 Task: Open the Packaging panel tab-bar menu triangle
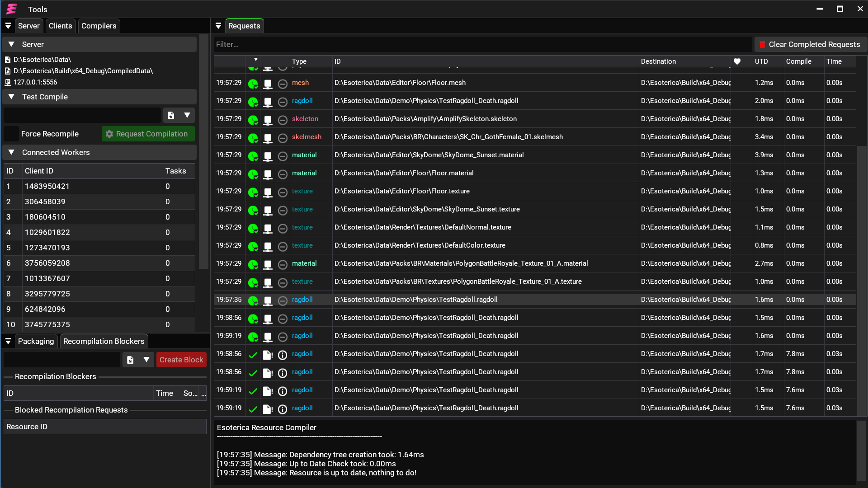coord(8,341)
